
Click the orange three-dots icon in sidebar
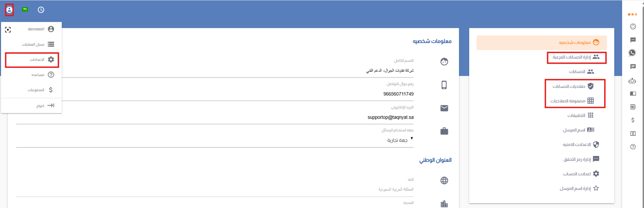coord(633,14)
